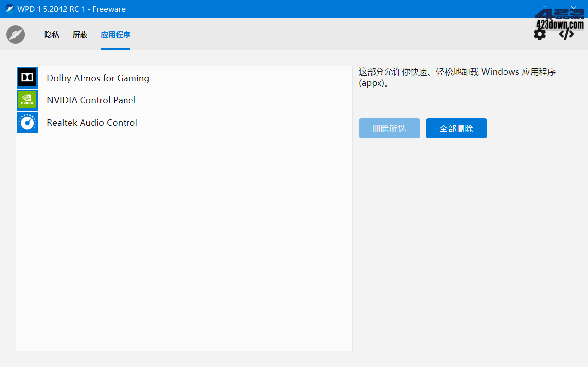
Task: Select NVIDIA Control Panel in the app list
Action: pos(91,100)
